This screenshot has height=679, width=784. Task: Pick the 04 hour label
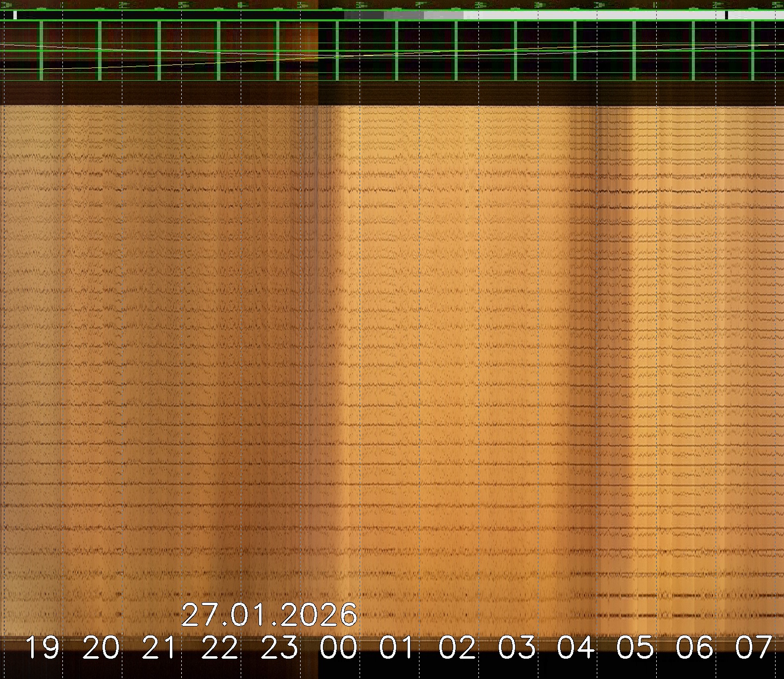coord(576,648)
